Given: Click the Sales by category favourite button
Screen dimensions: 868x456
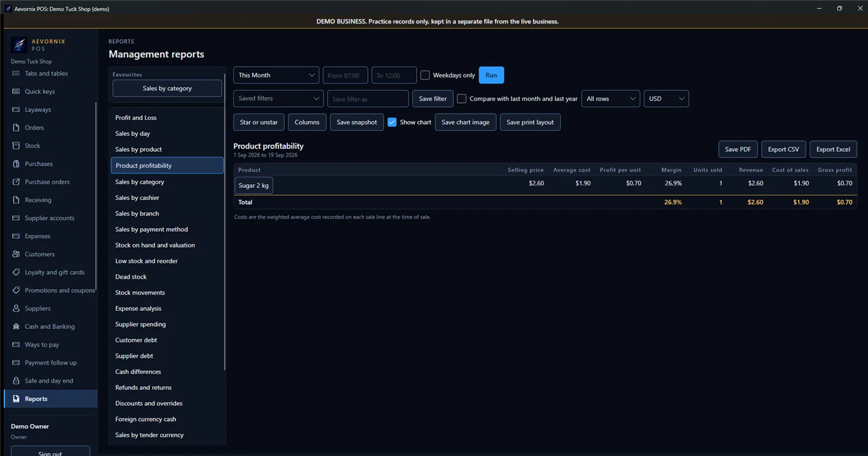Looking at the screenshot, I should click(167, 88).
